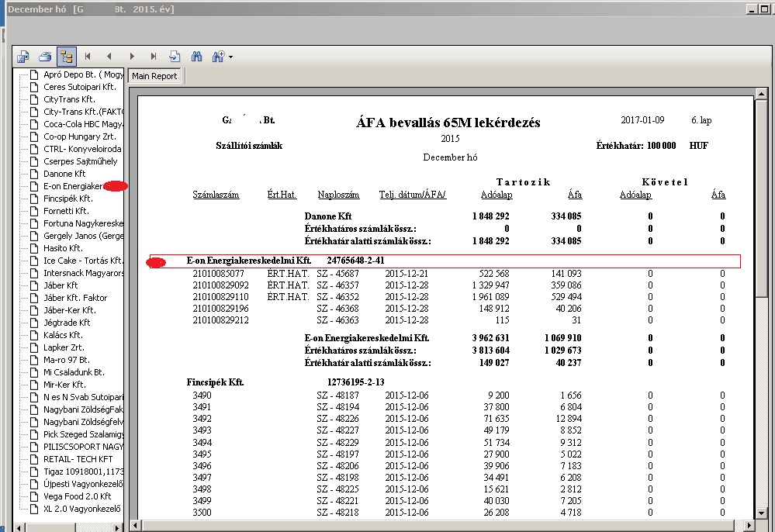Choose Pick Szeged Szalamigy tree entry

pyautogui.click(x=83, y=434)
